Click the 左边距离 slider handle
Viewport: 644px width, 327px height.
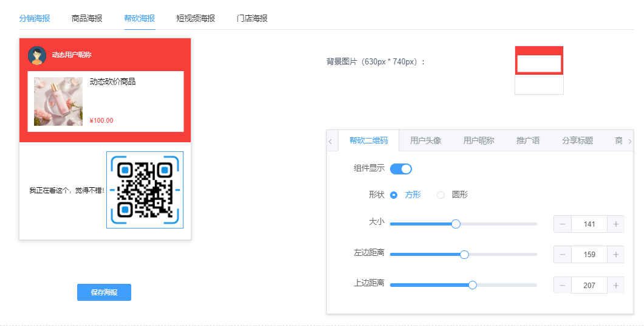point(464,255)
